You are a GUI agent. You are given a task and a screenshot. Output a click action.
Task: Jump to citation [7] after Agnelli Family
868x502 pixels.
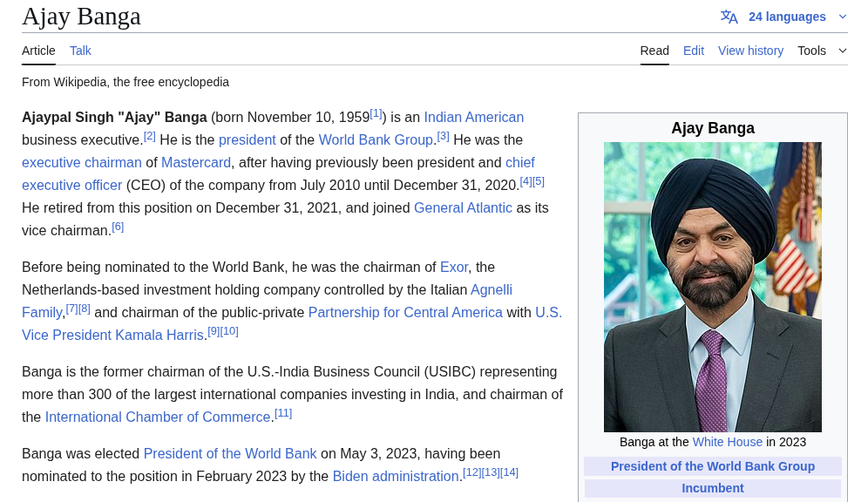coord(72,309)
